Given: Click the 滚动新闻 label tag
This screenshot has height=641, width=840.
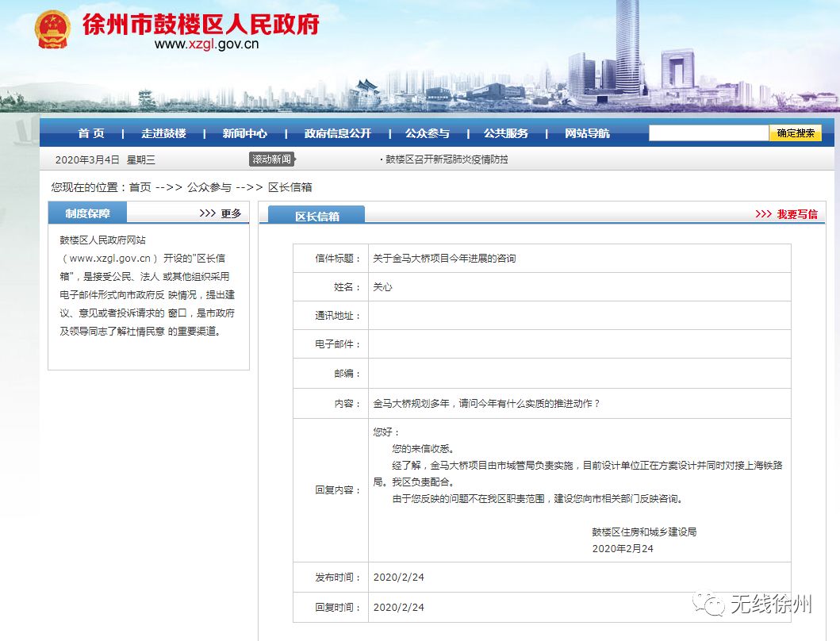Looking at the screenshot, I should pos(273,159).
